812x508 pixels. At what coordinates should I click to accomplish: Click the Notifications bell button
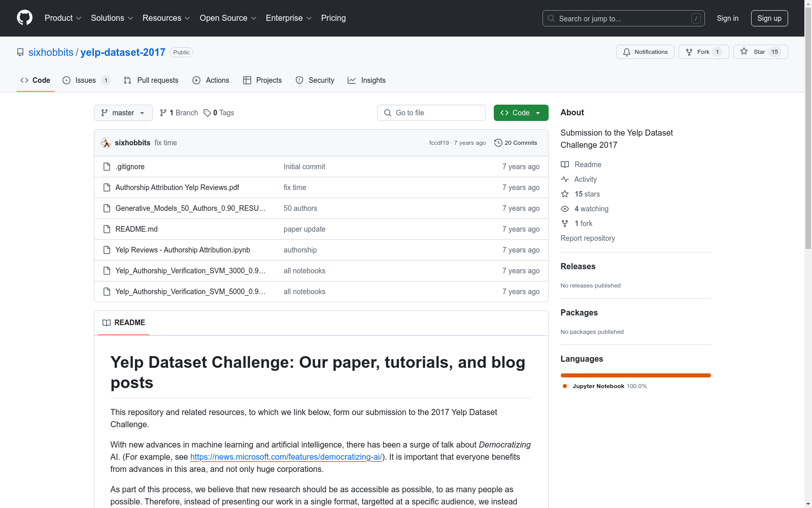click(645, 52)
